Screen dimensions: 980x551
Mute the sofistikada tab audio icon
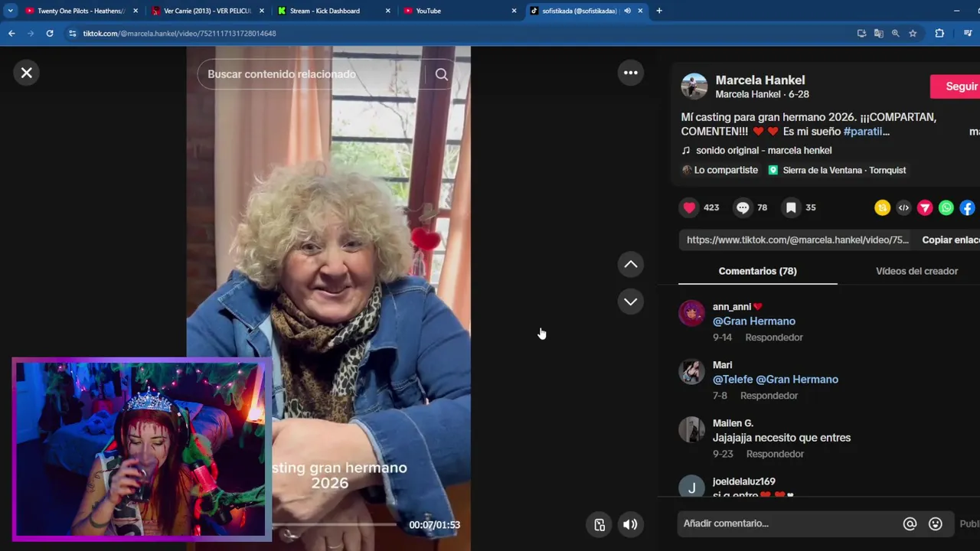coord(627,11)
